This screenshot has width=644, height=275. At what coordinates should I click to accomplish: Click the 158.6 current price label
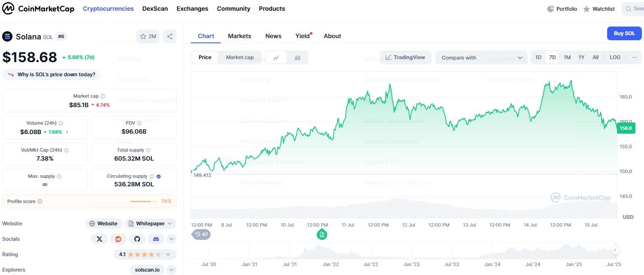pos(626,128)
